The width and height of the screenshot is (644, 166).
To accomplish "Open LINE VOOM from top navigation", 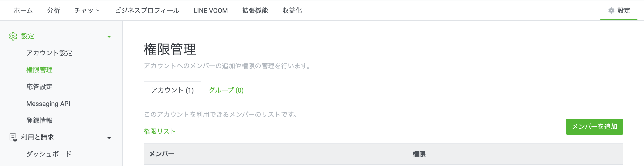I will pos(211,11).
